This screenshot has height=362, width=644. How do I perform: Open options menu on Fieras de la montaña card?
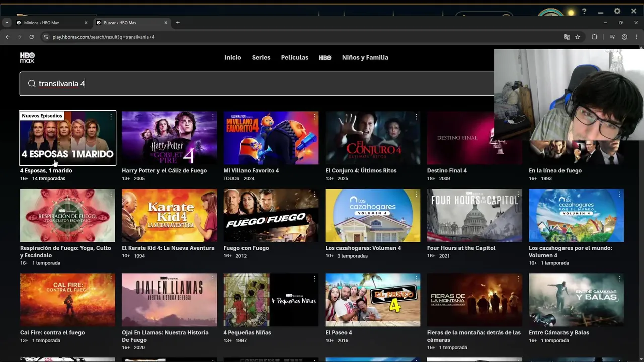[518, 279]
